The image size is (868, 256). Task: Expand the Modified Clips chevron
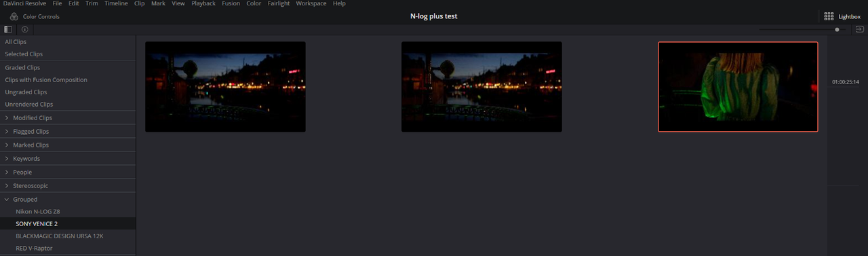click(x=7, y=118)
